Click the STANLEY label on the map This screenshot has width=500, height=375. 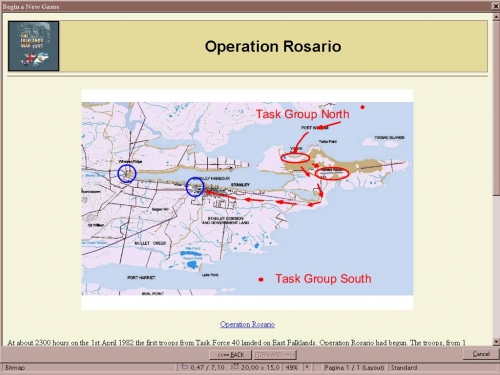(x=240, y=184)
